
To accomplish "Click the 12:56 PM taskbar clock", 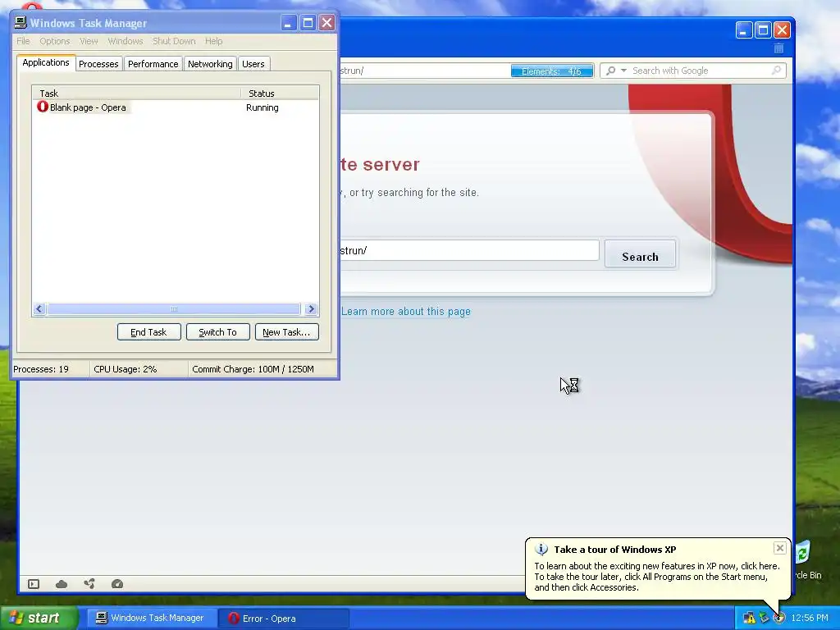I will 810,619.
